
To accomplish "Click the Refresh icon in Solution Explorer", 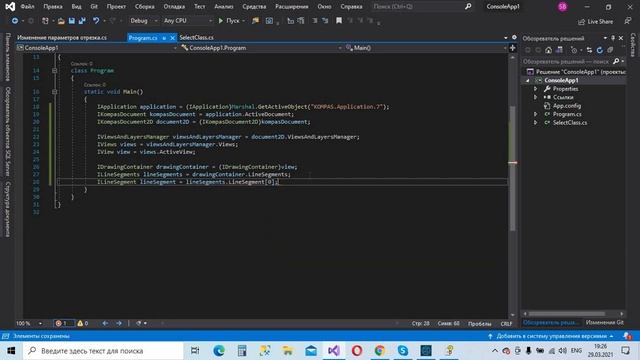I will pos(600,50).
